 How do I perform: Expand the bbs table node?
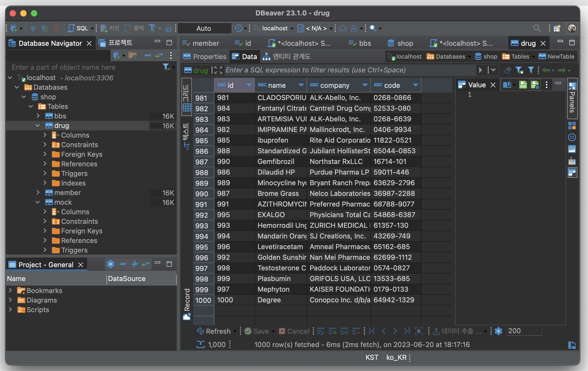[x=38, y=116]
